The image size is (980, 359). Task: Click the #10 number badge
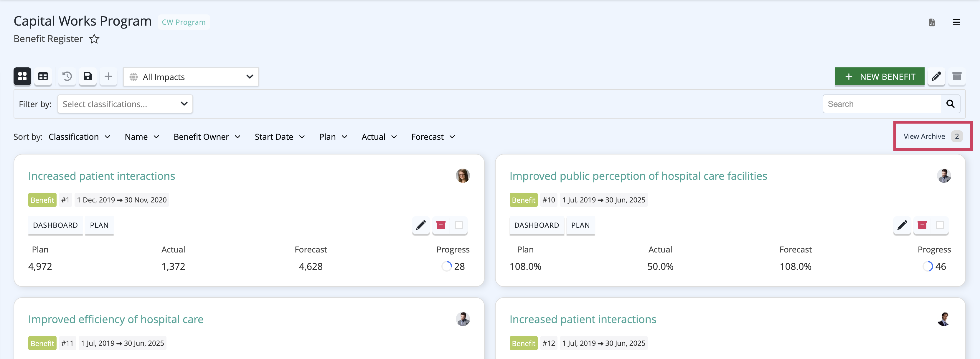tap(549, 200)
